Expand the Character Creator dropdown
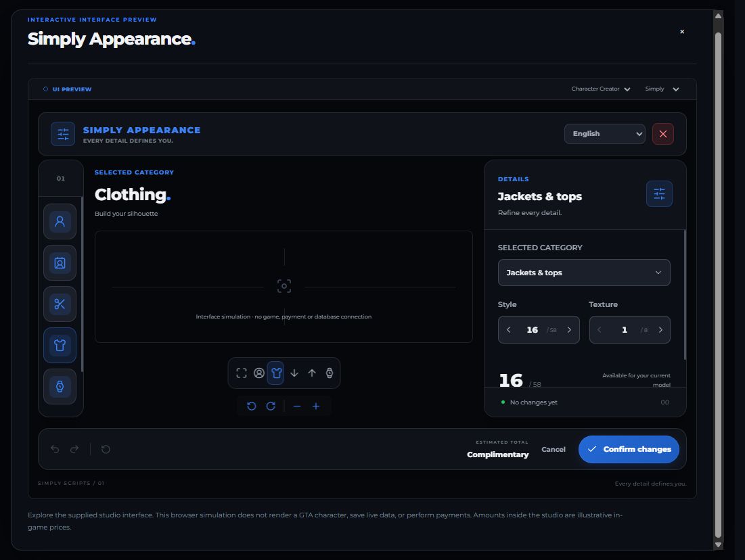Image resolution: width=745 pixels, height=560 pixels. point(601,89)
